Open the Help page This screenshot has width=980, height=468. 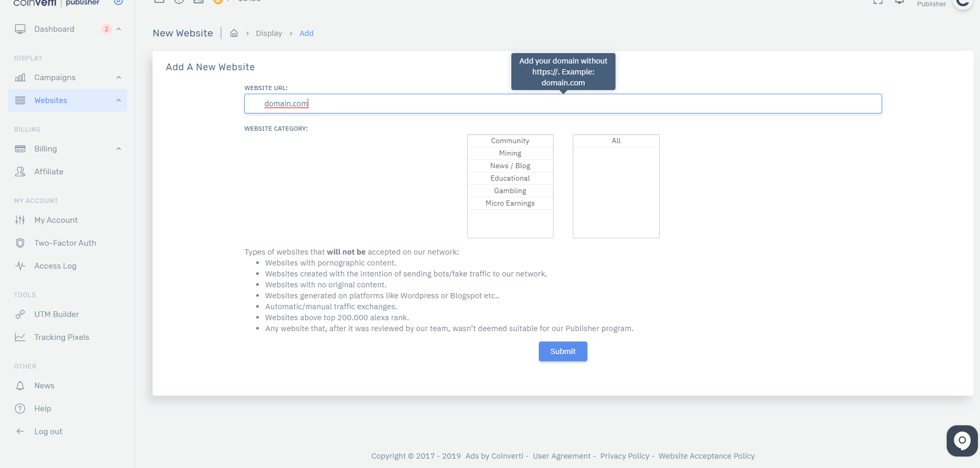click(43, 409)
